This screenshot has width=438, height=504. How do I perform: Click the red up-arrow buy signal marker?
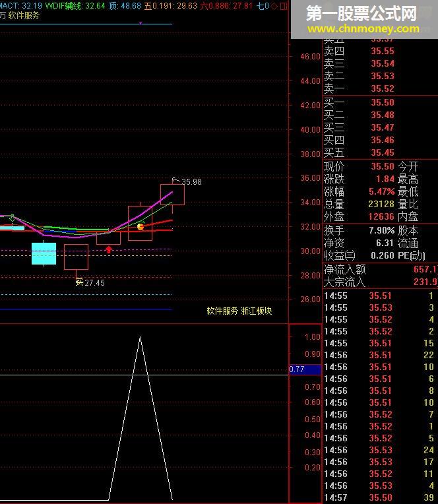(x=109, y=249)
